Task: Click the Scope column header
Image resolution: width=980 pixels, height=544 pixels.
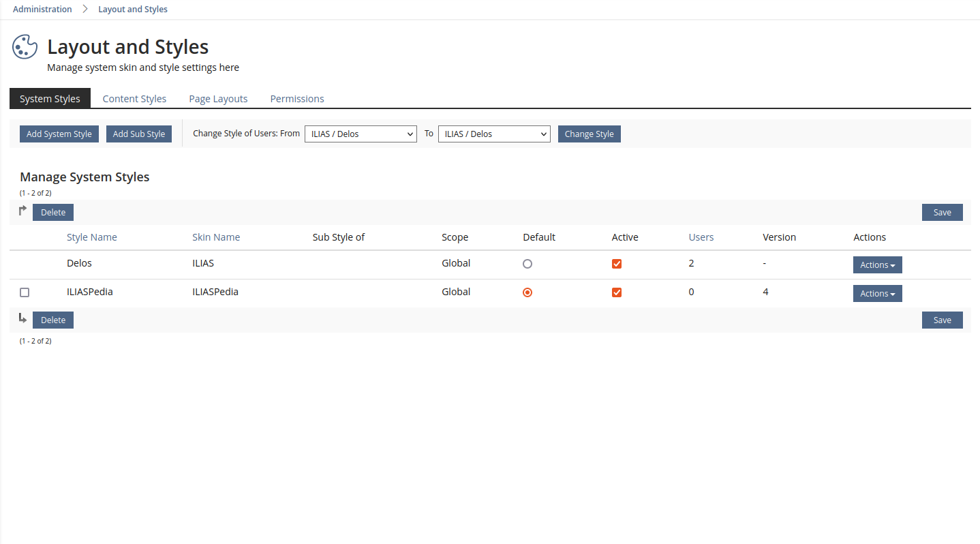Action: [x=455, y=237]
